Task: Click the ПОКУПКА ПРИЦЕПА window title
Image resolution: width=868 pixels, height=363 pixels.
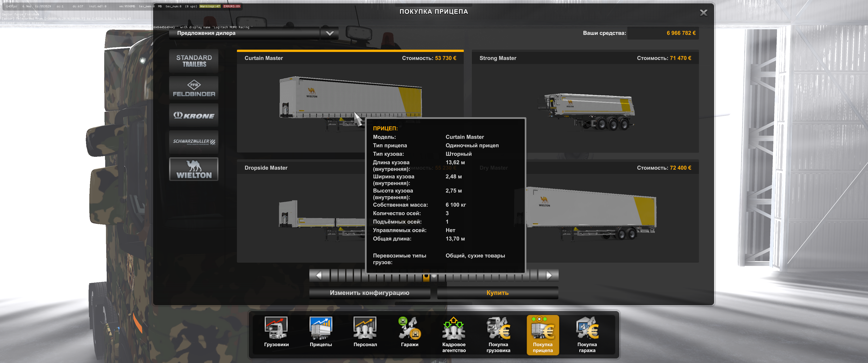Action: 434,11
